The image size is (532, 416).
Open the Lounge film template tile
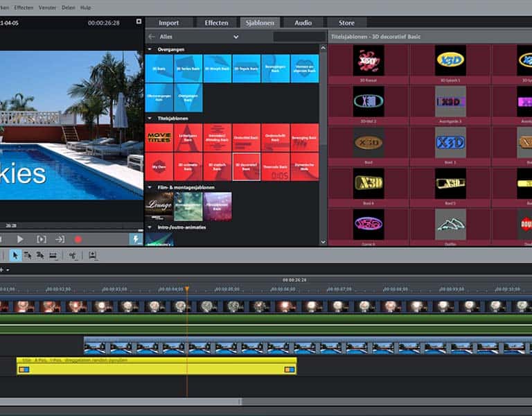pos(159,207)
